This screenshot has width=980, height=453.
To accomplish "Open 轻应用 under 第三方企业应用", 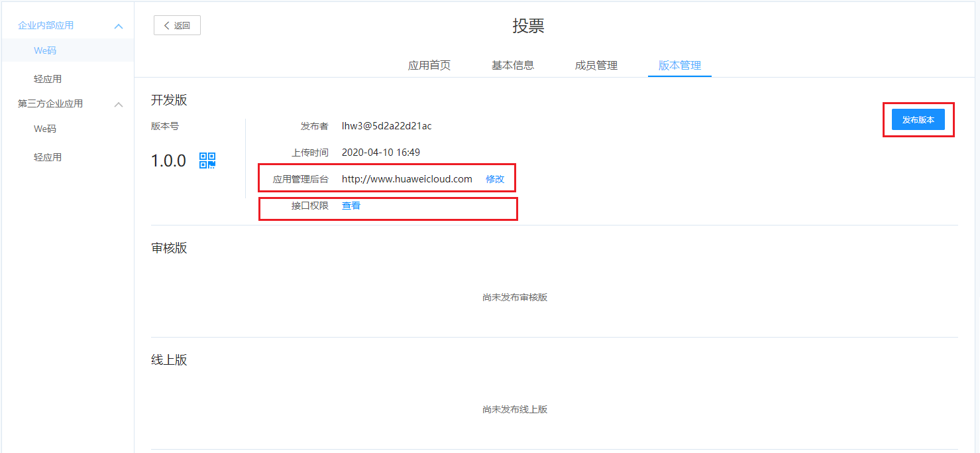I will click(x=48, y=157).
